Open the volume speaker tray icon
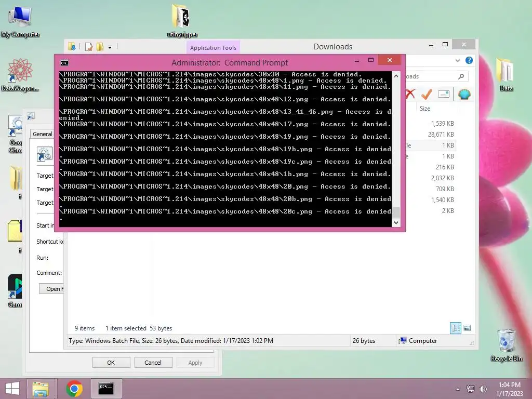The height and width of the screenshot is (399, 532). (483, 389)
